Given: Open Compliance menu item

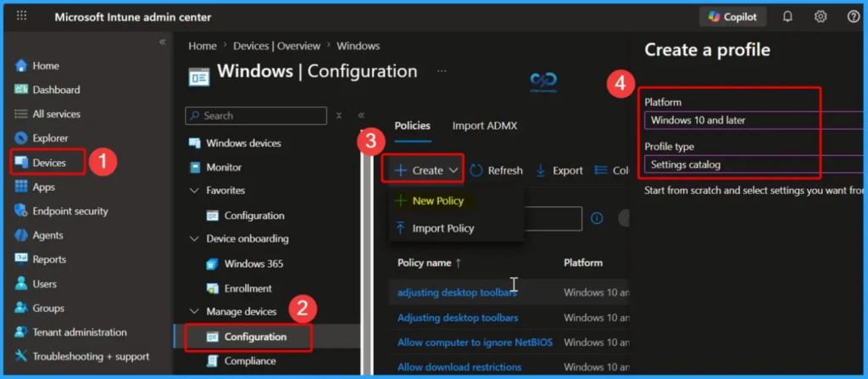Looking at the screenshot, I should pos(241,361).
